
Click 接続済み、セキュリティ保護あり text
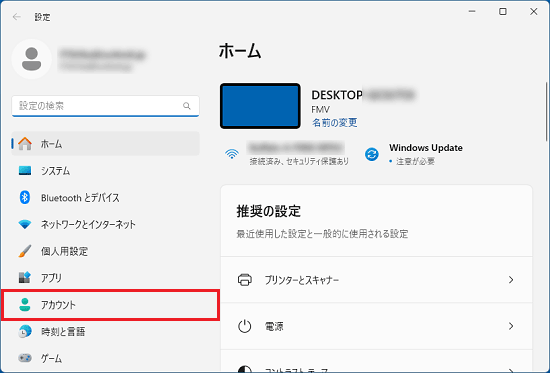tap(299, 161)
